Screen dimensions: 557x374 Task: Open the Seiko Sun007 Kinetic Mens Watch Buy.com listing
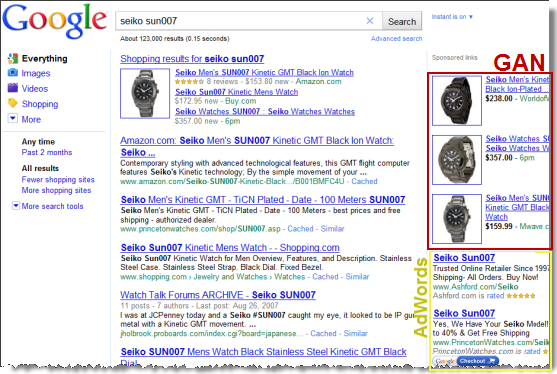pos(237,92)
